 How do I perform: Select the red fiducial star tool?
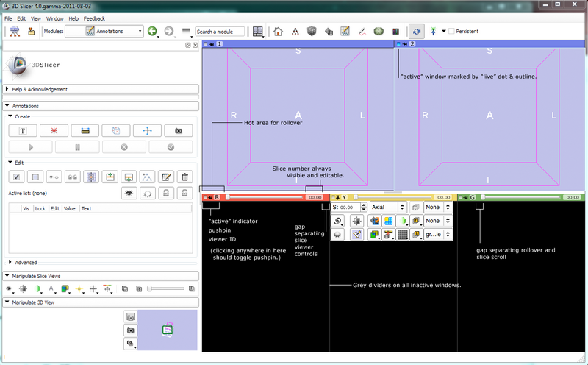tap(54, 130)
